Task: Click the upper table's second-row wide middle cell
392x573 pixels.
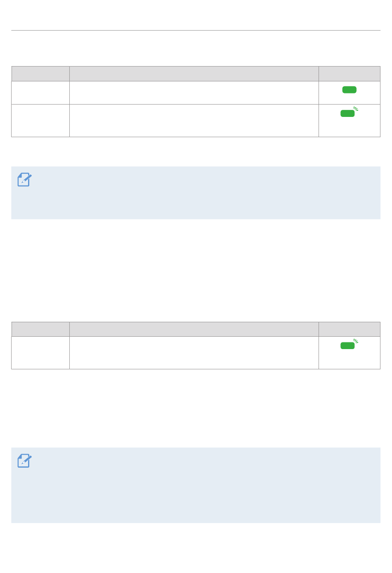Action: pos(194,121)
